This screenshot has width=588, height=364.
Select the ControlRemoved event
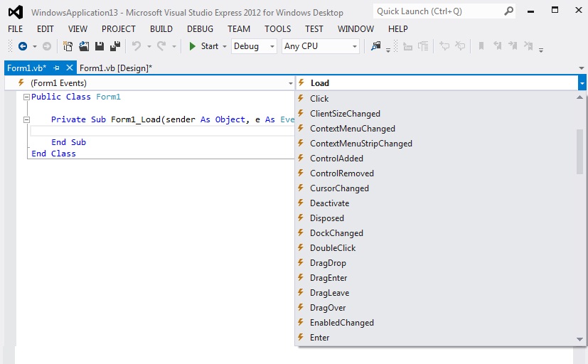437,173
